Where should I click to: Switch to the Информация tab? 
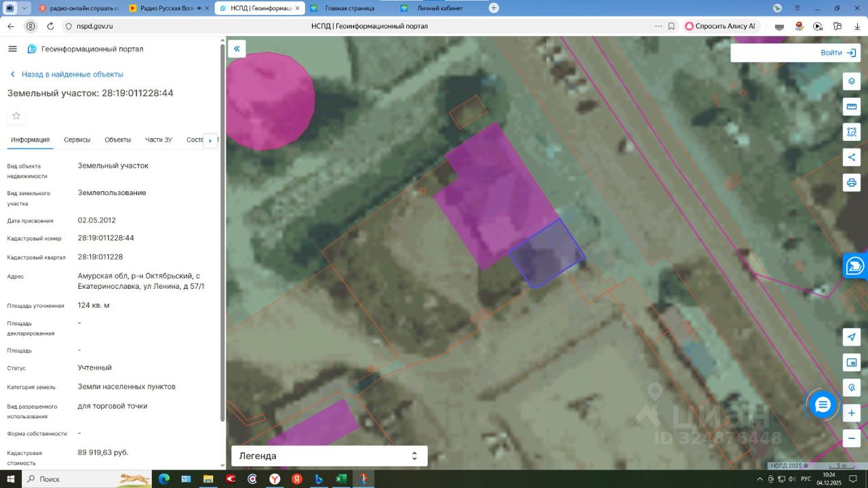pyautogui.click(x=31, y=140)
